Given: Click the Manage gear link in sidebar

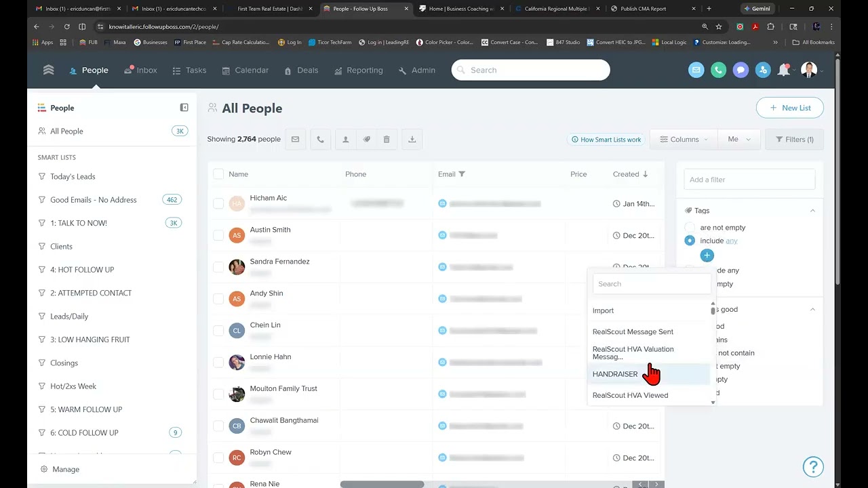Looking at the screenshot, I should point(60,469).
